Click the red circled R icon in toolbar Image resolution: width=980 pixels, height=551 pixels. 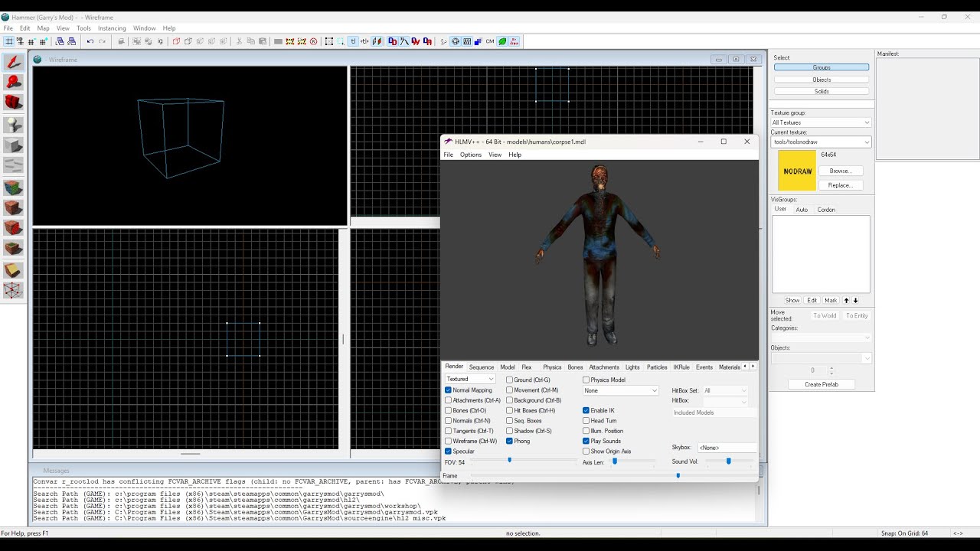(x=314, y=41)
